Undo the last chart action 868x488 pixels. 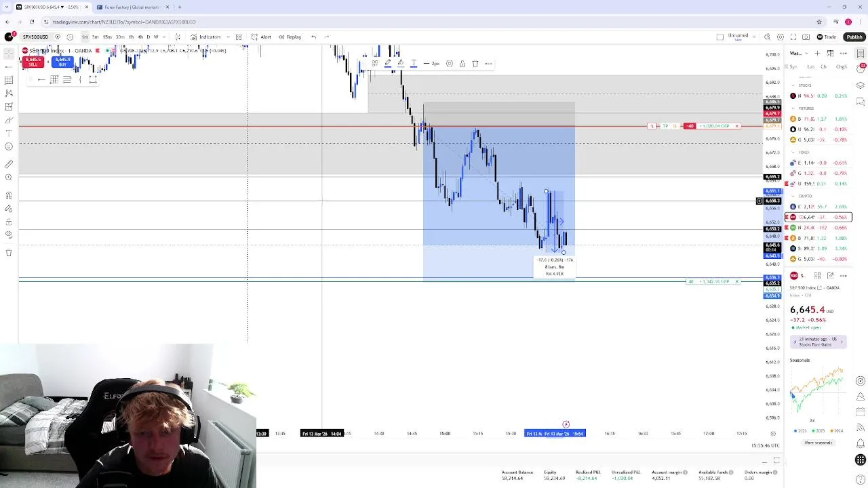coord(313,37)
